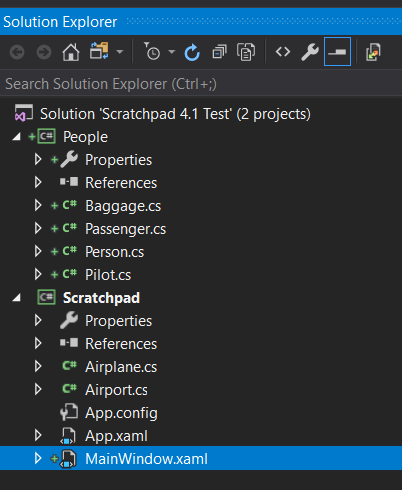
Task: Toggle the Show All Files icon
Action: [x=246, y=52]
